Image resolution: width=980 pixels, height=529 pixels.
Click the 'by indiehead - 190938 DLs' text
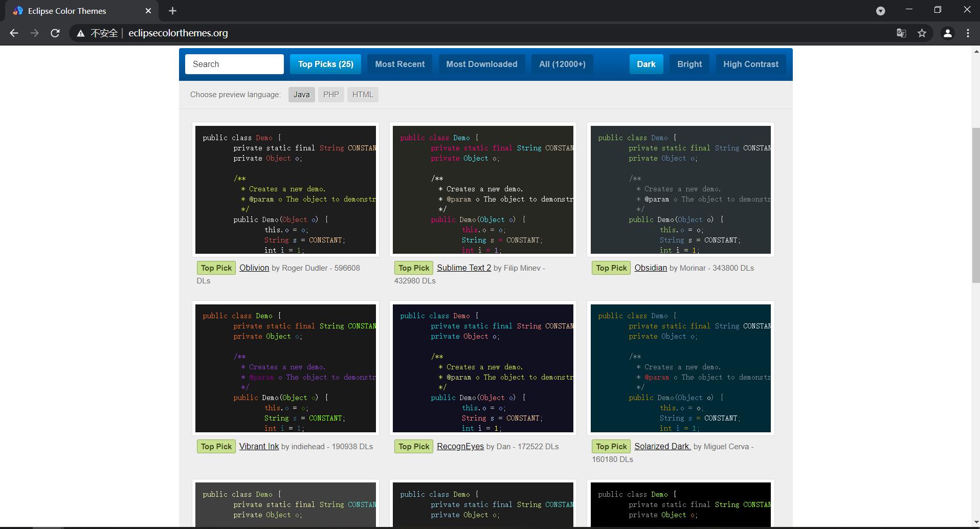(327, 447)
